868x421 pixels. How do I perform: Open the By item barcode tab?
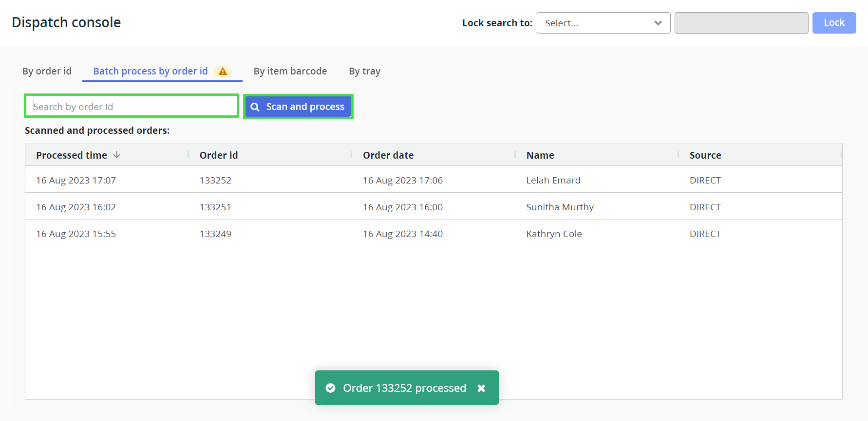coord(290,71)
